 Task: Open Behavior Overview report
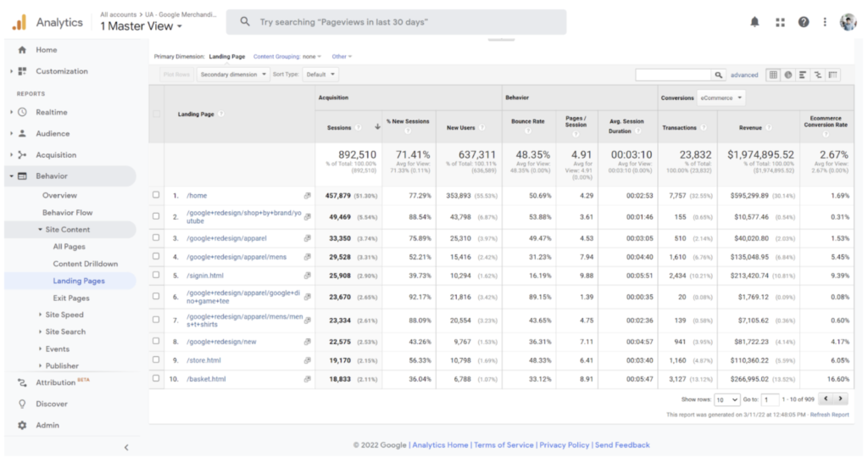(60, 196)
